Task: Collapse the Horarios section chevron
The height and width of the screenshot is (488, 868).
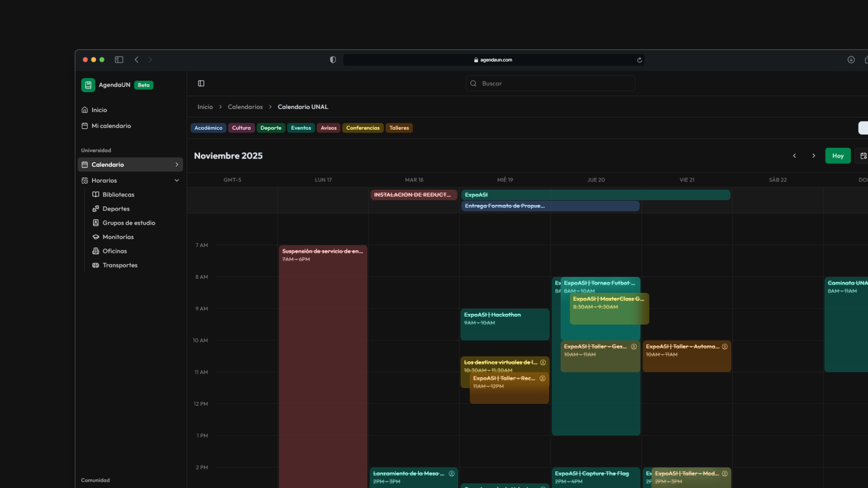Action: tap(177, 180)
